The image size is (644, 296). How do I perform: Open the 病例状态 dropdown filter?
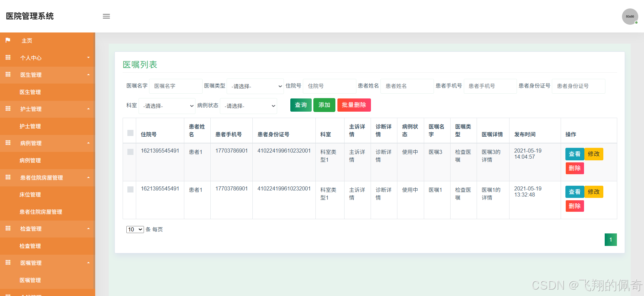click(248, 106)
